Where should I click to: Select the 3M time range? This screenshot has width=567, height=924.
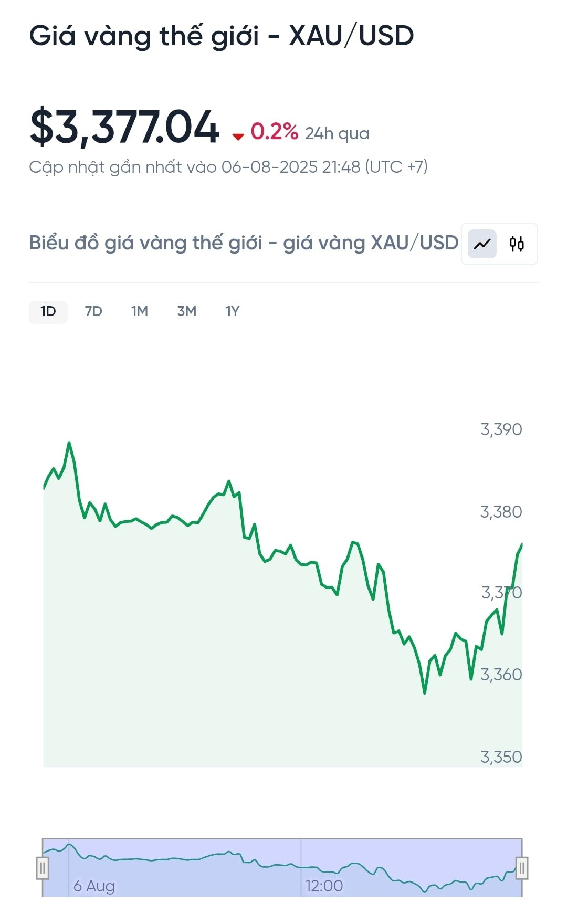click(186, 312)
